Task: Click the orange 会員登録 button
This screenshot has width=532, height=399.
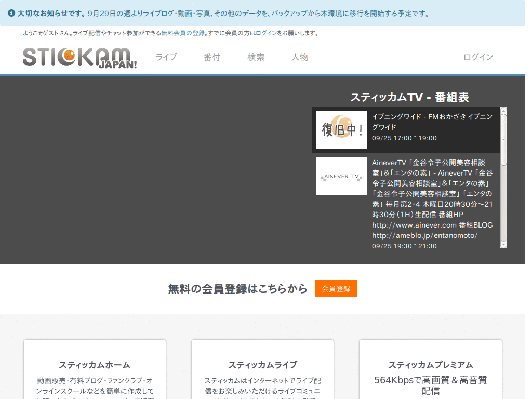Action: click(x=336, y=288)
